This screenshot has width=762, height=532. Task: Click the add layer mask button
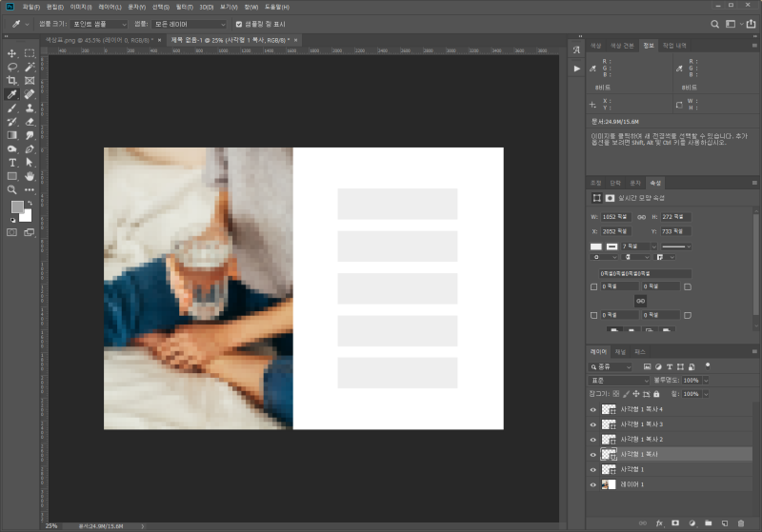tap(675, 522)
